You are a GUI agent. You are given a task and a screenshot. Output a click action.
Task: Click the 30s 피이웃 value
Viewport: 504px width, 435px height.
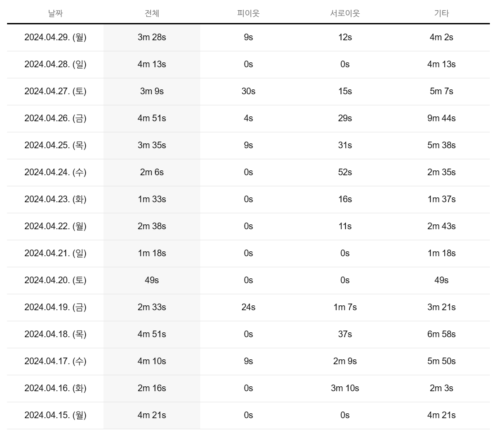[248, 92]
